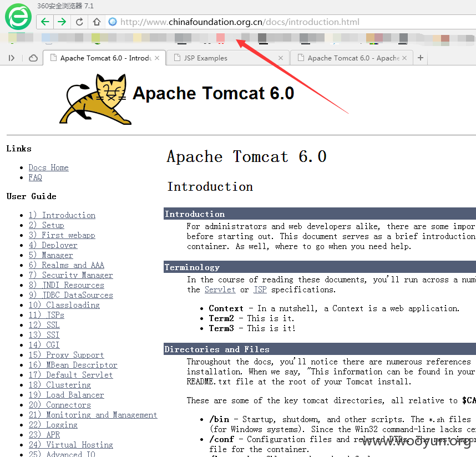Open the 21) Monitoring and Management link
Viewport: 476px width, 457px height.
click(93, 415)
